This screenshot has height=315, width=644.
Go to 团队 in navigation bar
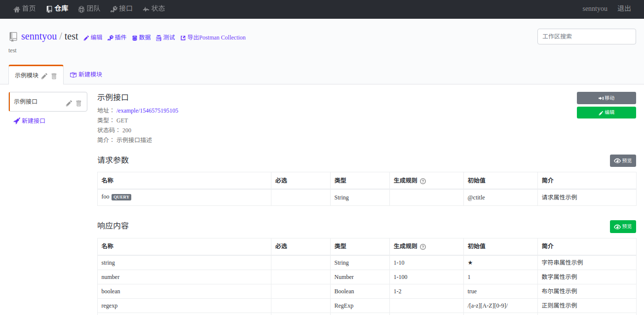(89, 9)
